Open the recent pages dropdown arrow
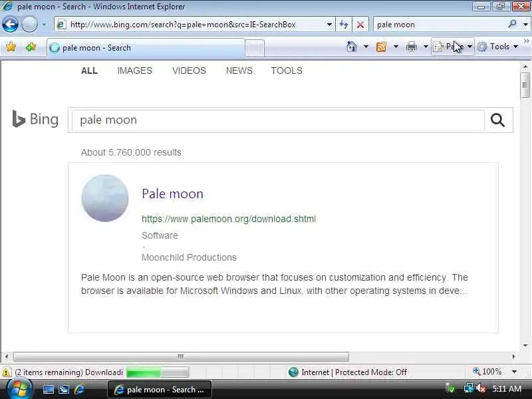Viewport: 532px width, 399px height. [x=44, y=25]
